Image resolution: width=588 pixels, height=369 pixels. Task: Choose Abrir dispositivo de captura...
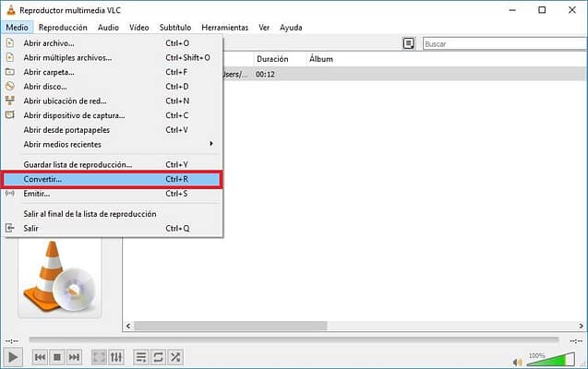[112, 115]
